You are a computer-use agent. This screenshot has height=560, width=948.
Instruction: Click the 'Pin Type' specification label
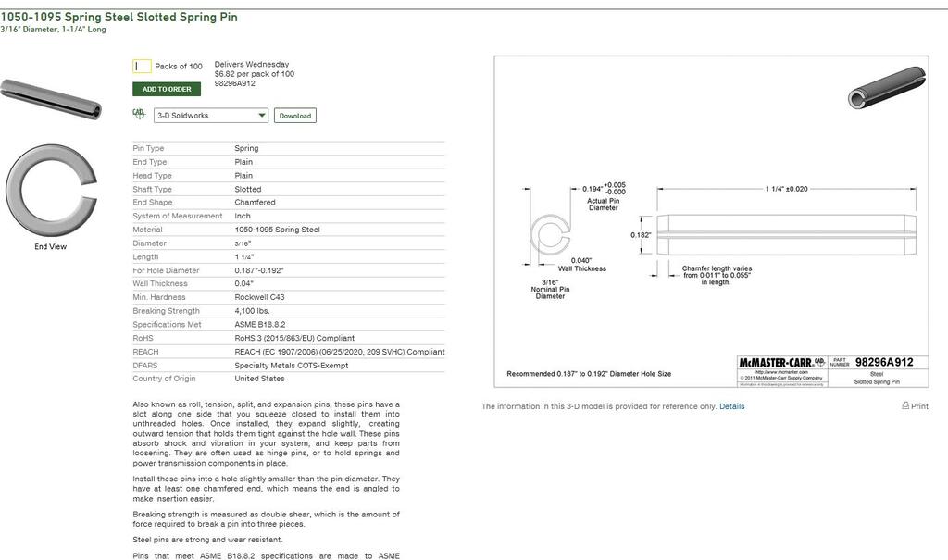click(x=148, y=148)
